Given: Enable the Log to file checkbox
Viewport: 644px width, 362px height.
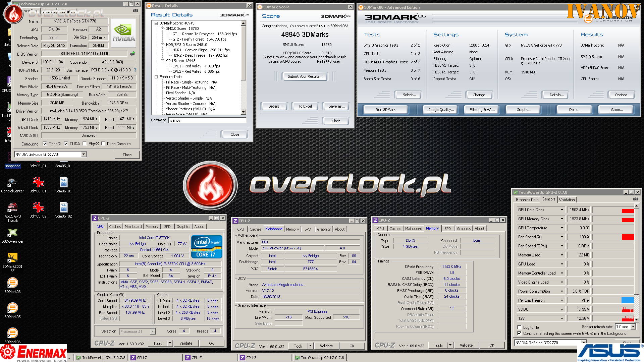Looking at the screenshot, I should pos(519,327).
